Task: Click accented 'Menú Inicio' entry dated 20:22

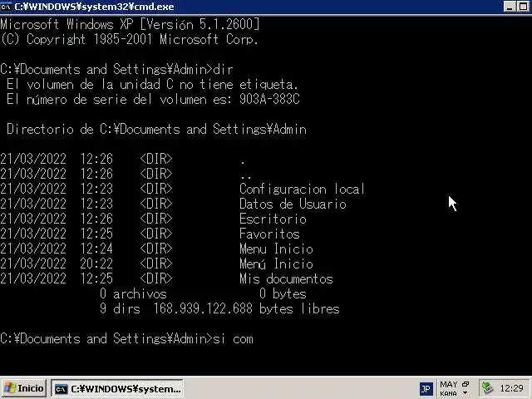Action: 276,264
